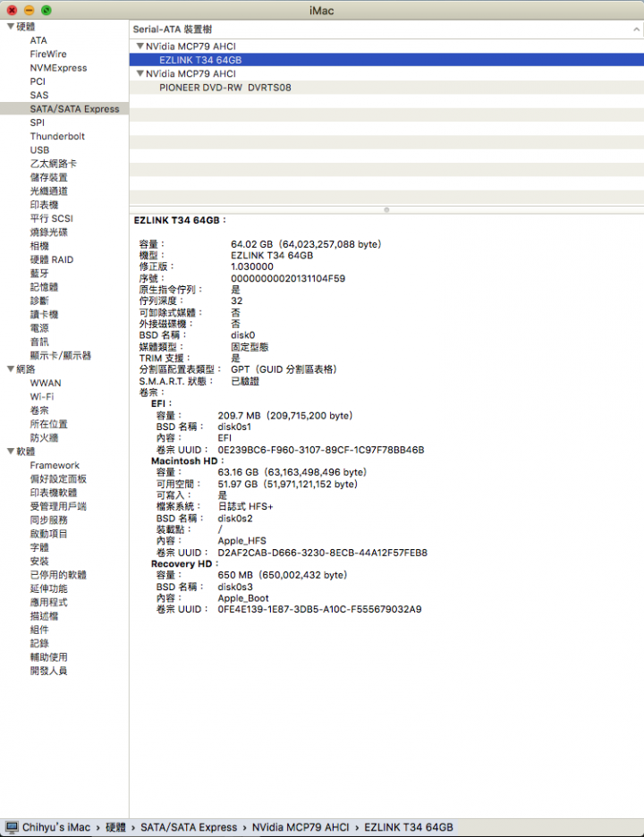The width and height of the screenshot is (644, 837).
Task: Select 應用程式 applications item
Action: (48, 602)
